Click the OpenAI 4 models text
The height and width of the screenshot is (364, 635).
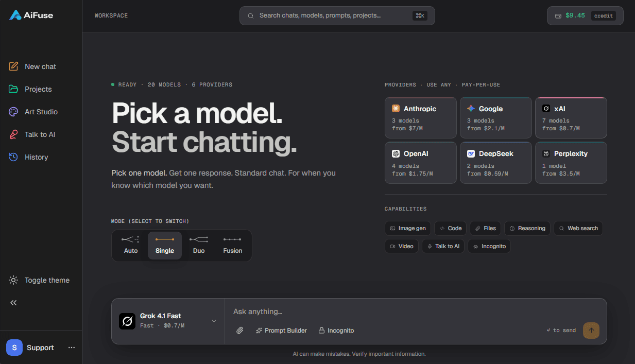[405, 166]
